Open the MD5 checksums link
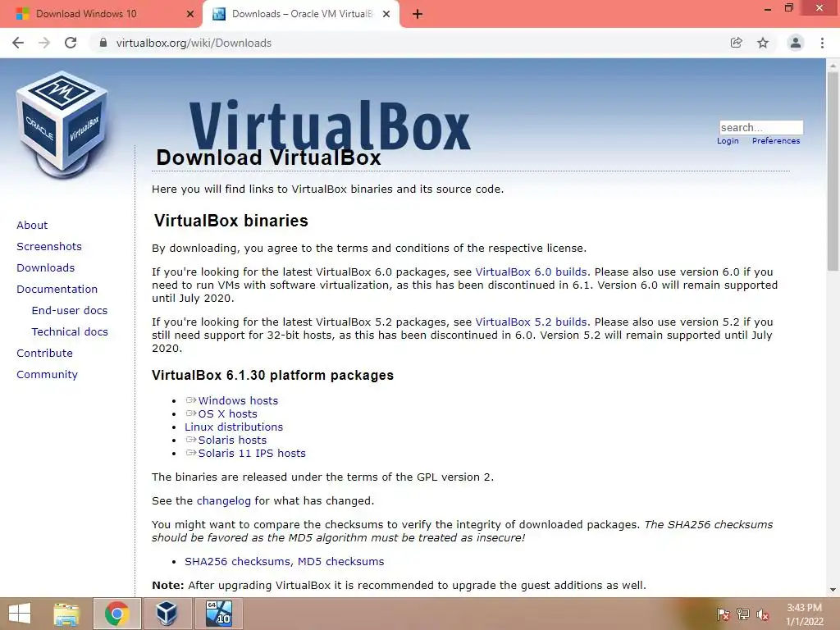840x630 pixels. 340,561
